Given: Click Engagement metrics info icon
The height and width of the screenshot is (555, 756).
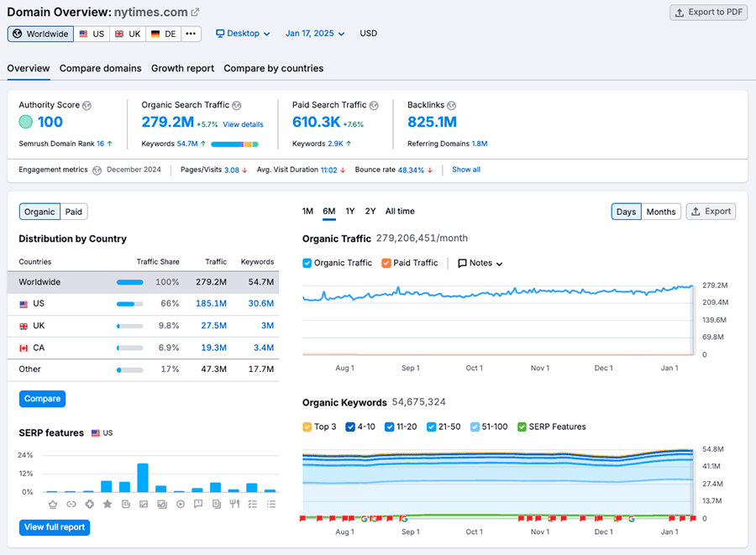Looking at the screenshot, I should (x=97, y=170).
